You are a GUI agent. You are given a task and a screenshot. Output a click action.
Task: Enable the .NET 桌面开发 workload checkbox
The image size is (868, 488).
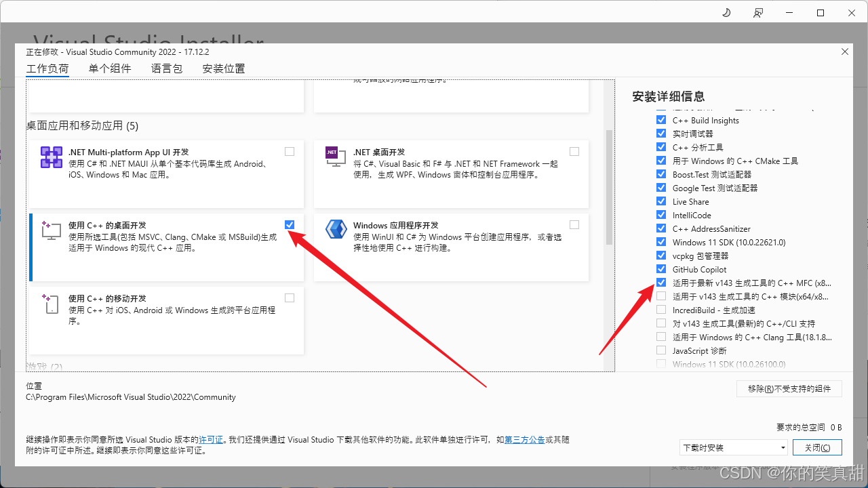574,151
